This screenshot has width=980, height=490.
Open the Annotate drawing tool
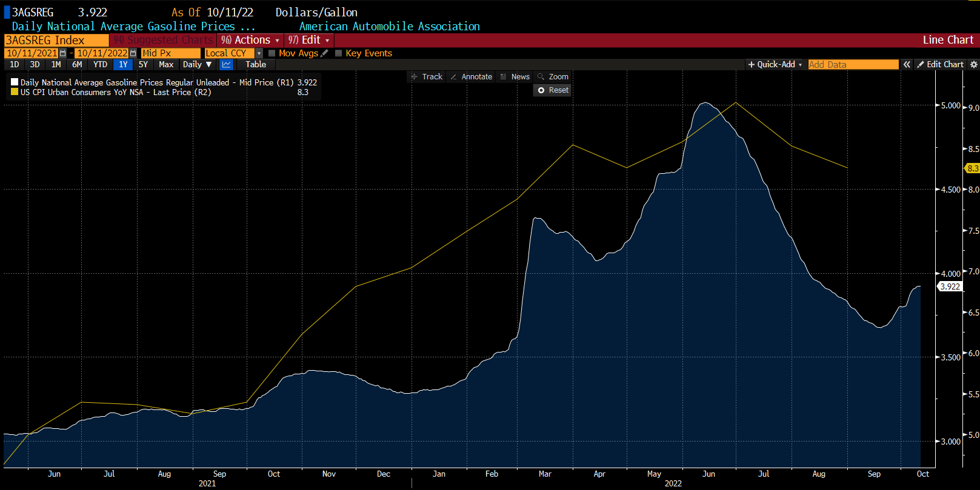(471, 77)
